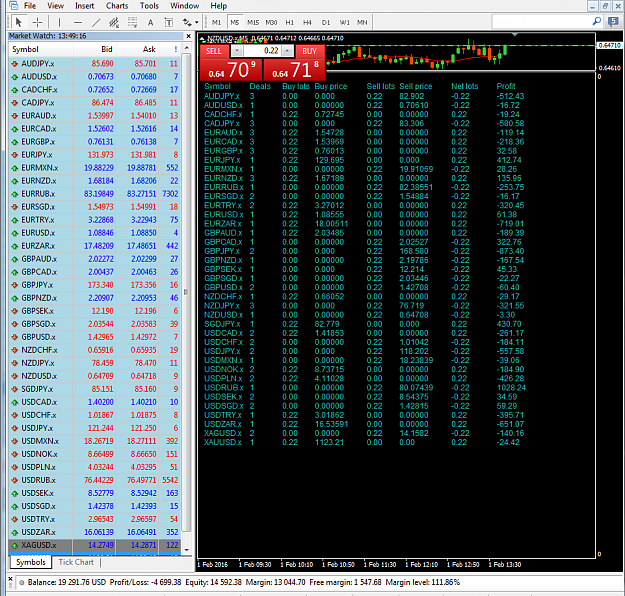Click the red BUY button
This screenshot has height=596, width=625.
(310, 51)
